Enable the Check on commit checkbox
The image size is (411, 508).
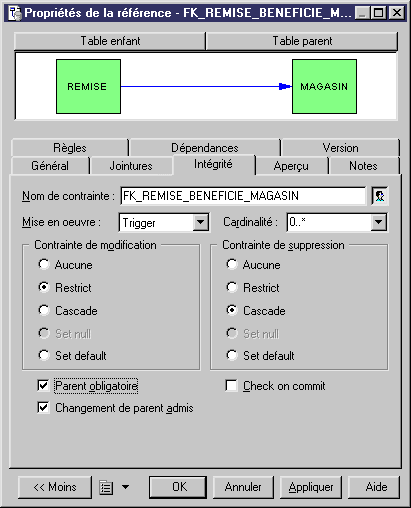tap(231, 386)
